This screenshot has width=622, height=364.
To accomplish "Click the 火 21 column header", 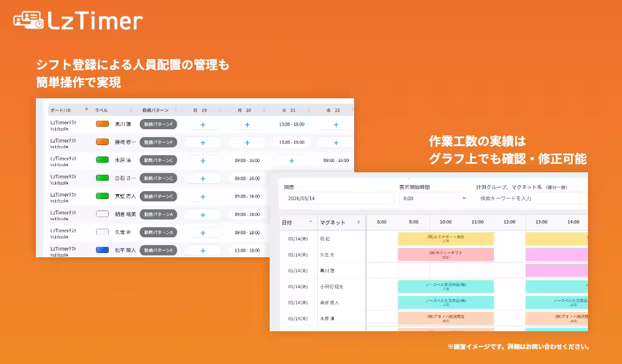I will point(289,110).
